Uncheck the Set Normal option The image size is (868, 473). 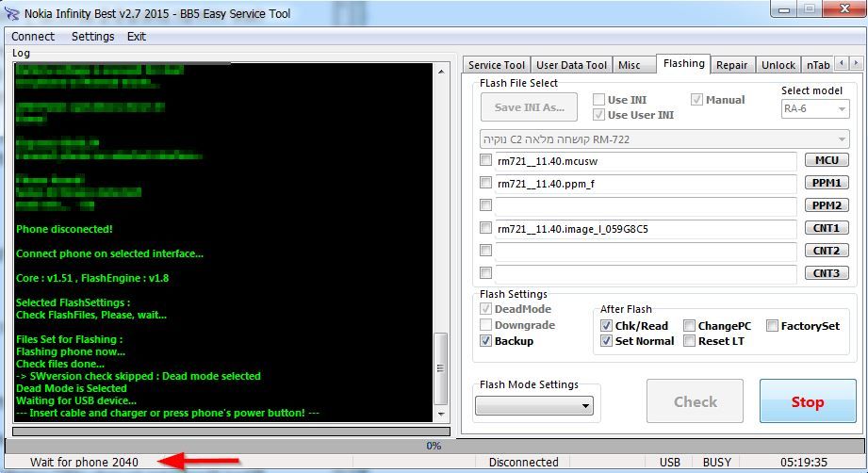coord(606,341)
